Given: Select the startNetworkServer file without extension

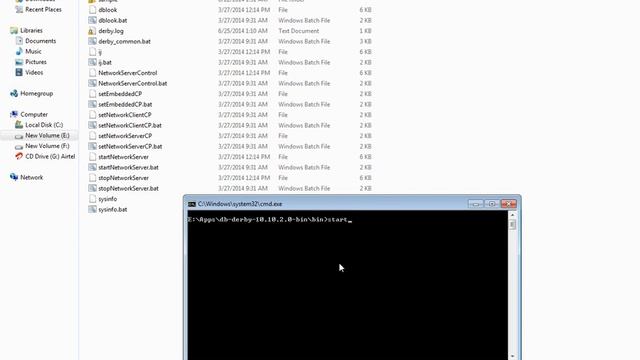Looking at the screenshot, I should pyautogui.click(x=124, y=157).
